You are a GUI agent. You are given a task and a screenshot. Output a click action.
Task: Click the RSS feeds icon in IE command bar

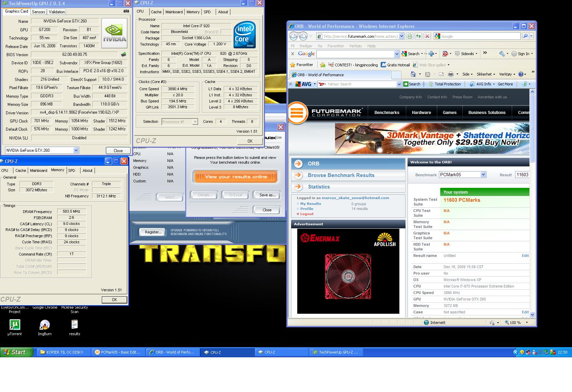pos(428,74)
